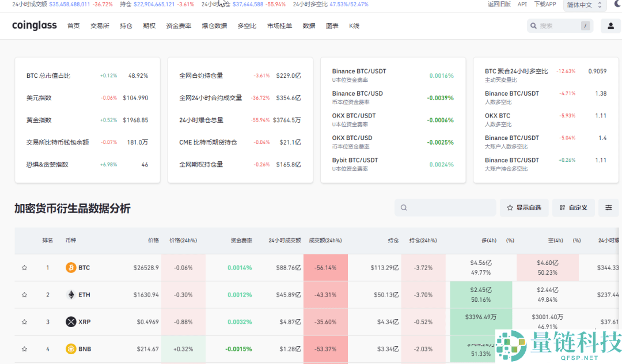Switch to the 资金费率 tab
The image size is (622, 364).
pyautogui.click(x=179, y=26)
